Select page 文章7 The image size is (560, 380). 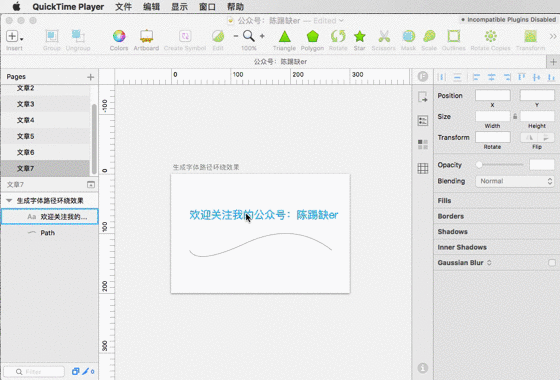(x=45, y=168)
